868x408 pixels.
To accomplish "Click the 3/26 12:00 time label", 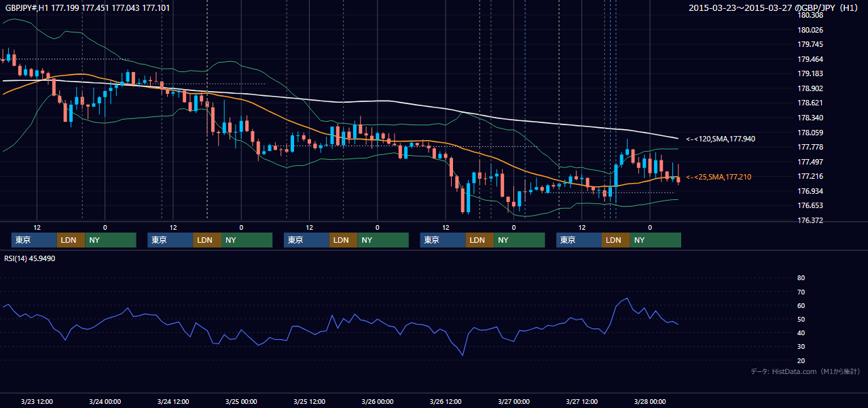I will (446, 401).
